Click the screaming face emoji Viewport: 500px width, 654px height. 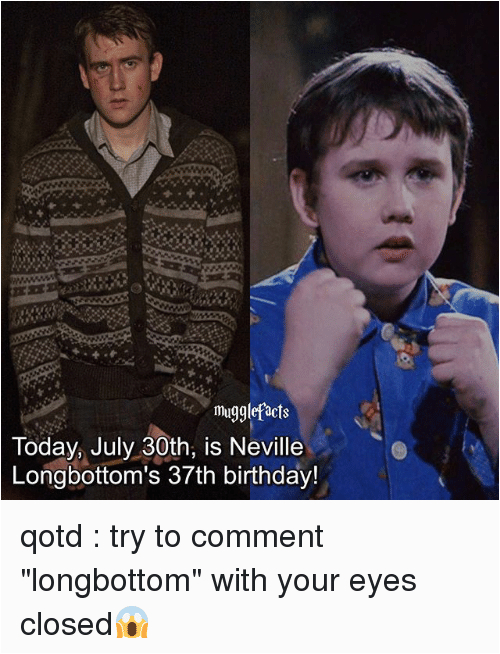(x=132, y=622)
